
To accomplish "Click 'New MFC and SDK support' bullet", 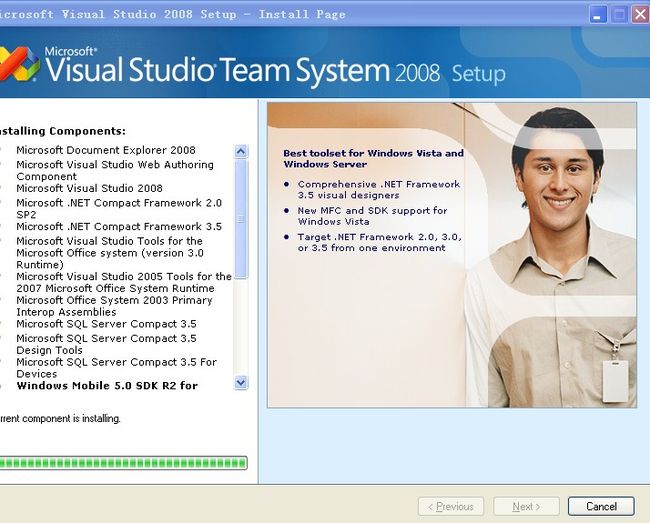I will pyautogui.click(x=372, y=216).
